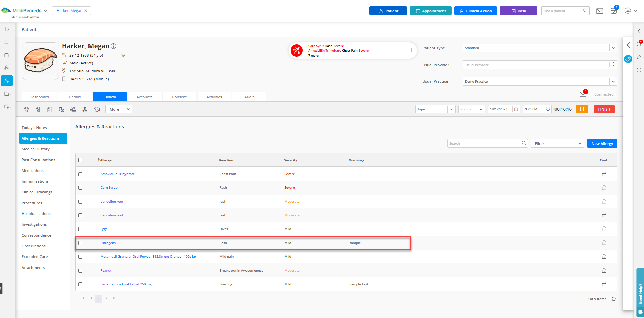
Task: Click the graduation cap icon in clinical toolbar
Action: pyautogui.click(x=97, y=109)
